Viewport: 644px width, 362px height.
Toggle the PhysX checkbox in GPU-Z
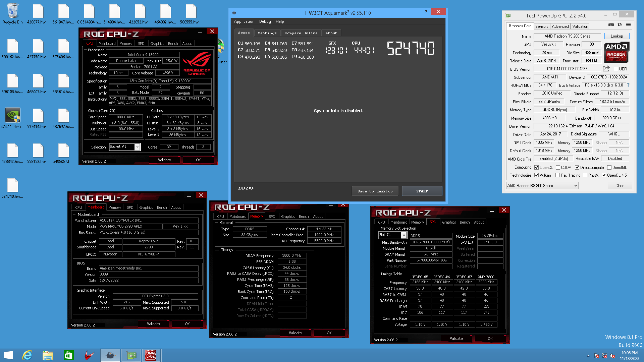coord(585,175)
